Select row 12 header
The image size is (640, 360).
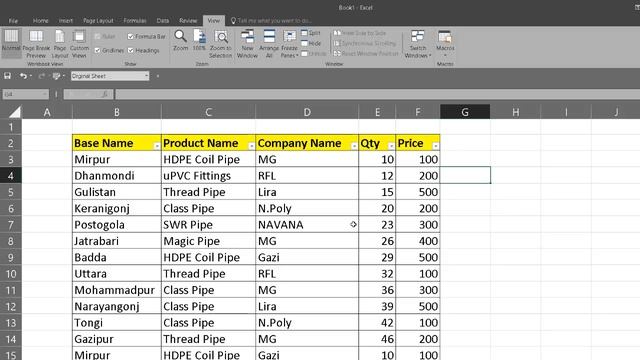[11, 307]
